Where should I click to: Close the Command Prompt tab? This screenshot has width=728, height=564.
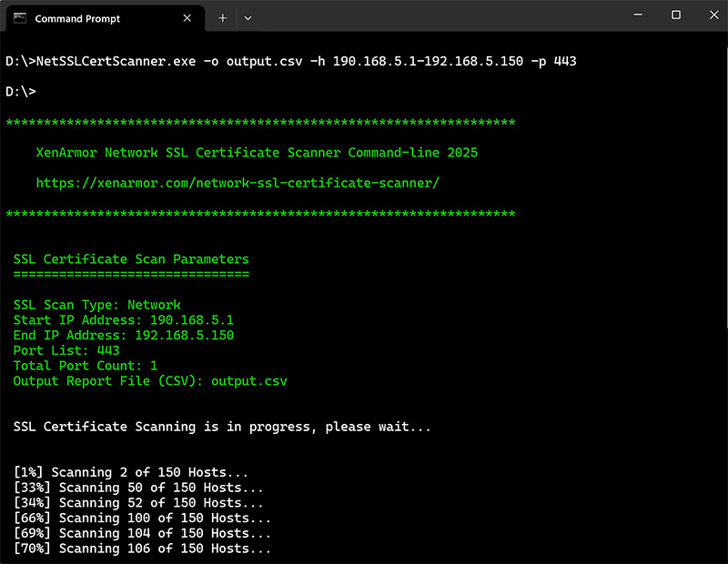tap(187, 18)
